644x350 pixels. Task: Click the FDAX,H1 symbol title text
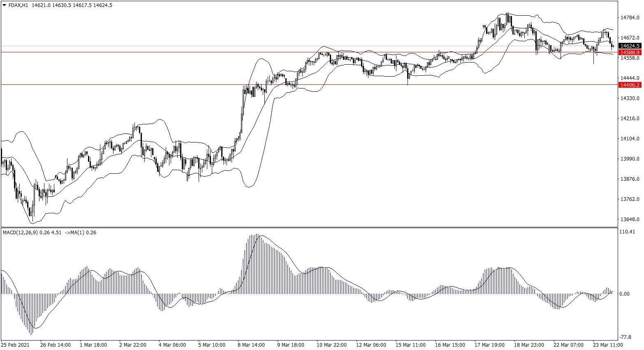[18, 5]
